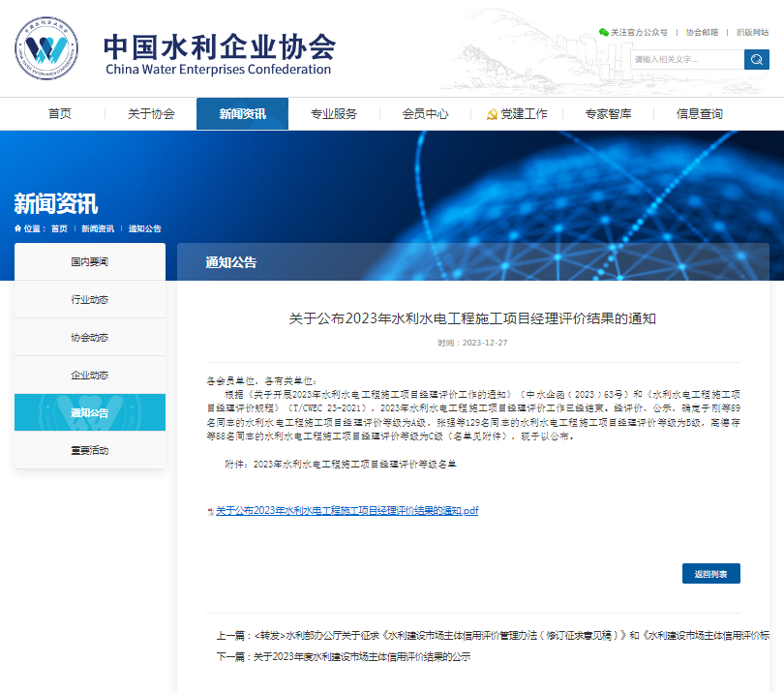Switch to the 专业服务 tab
The image size is (784, 693).
coord(332,113)
